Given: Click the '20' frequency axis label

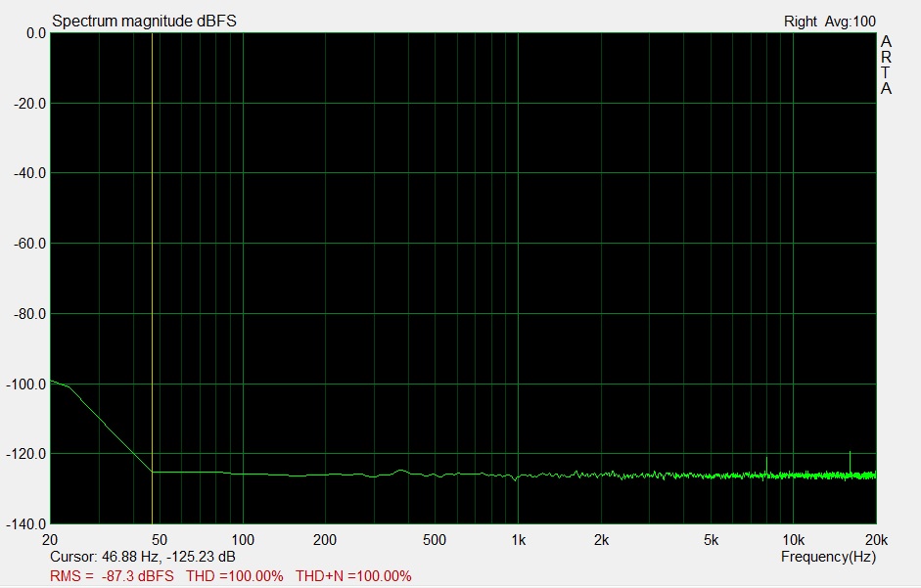Looking at the screenshot, I should pos(50,540).
